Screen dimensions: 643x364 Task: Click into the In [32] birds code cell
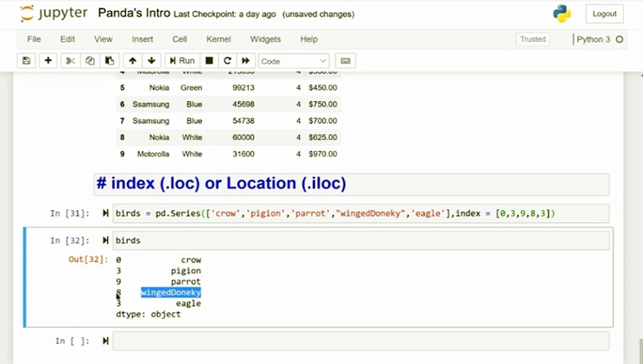pyautogui.click(x=361, y=240)
